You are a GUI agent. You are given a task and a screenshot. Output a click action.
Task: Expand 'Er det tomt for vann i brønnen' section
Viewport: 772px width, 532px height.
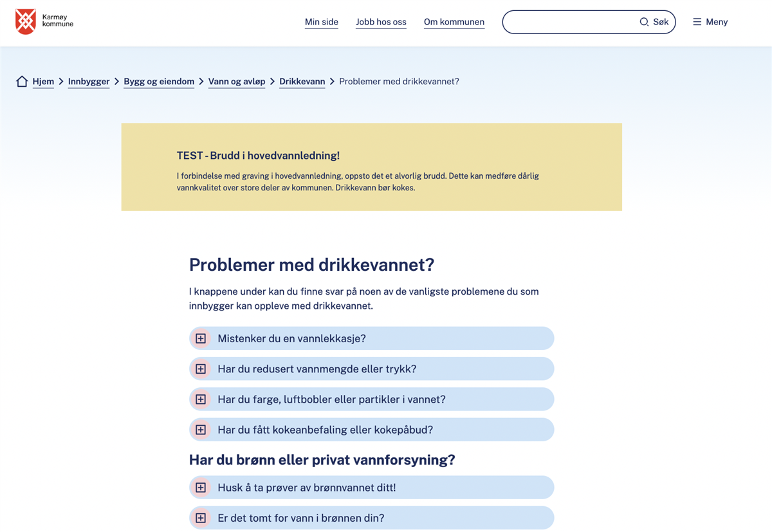coord(302,518)
